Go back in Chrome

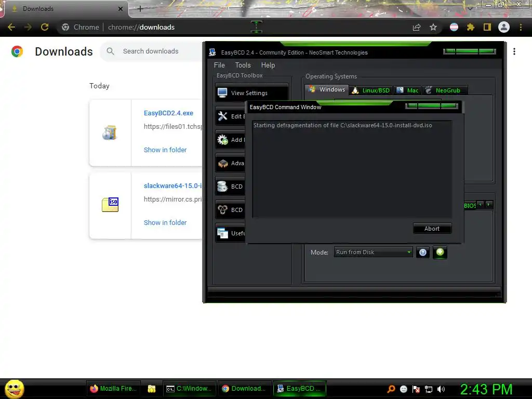pyautogui.click(x=11, y=27)
